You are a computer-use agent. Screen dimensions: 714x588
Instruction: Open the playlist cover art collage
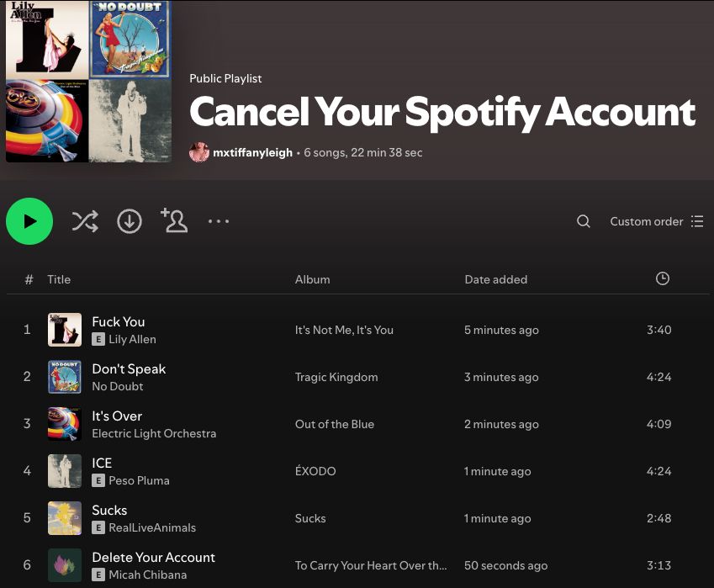tap(88, 81)
